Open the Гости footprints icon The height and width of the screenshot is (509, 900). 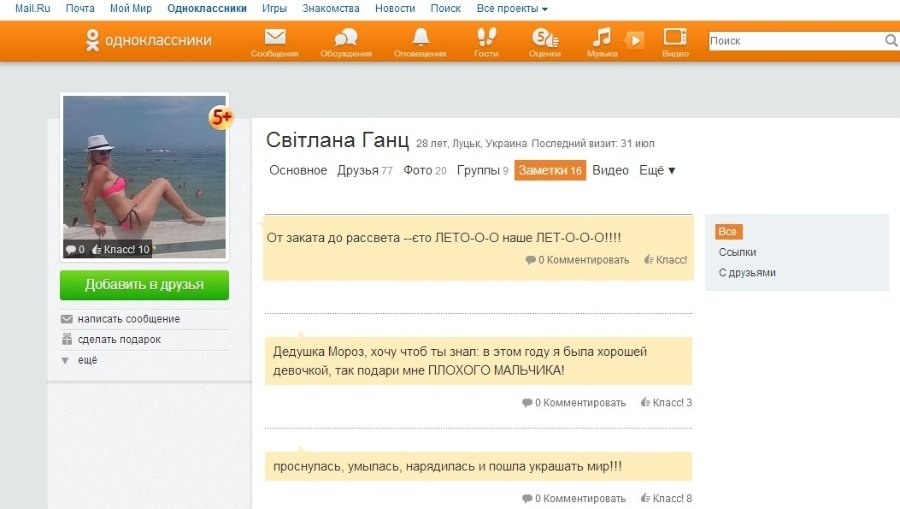[x=486, y=38]
